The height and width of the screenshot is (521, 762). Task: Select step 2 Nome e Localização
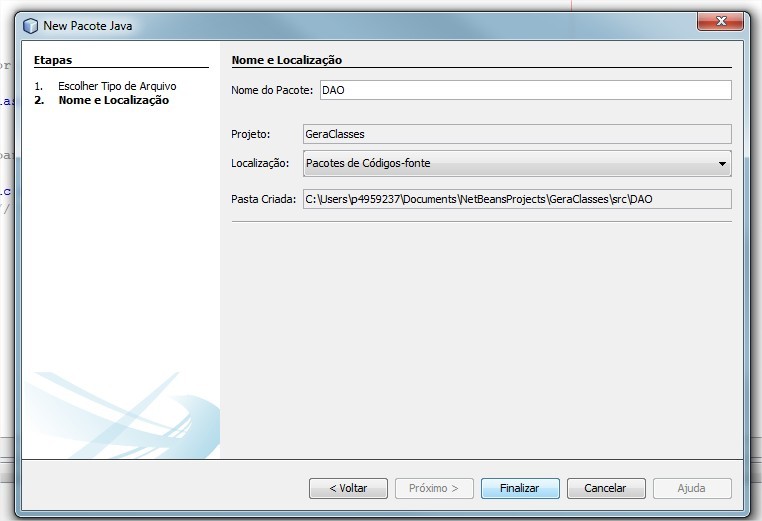click(x=114, y=100)
